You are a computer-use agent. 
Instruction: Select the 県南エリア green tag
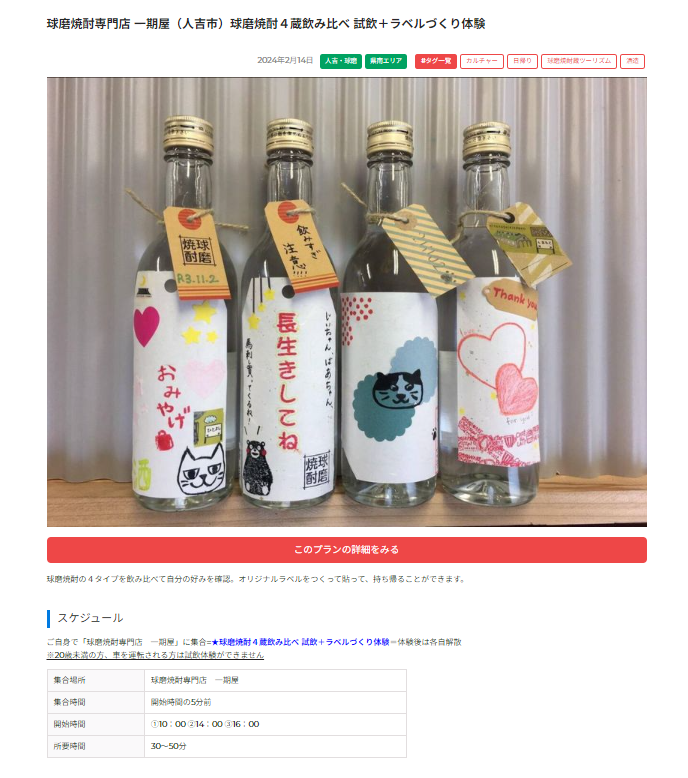point(385,61)
